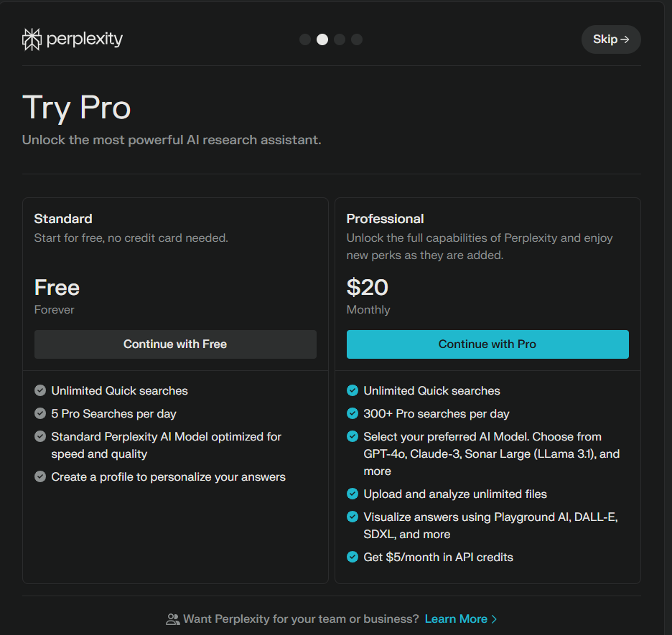Click the Perplexity logo icon
The width and height of the screenshot is (672, 635).
32,39
